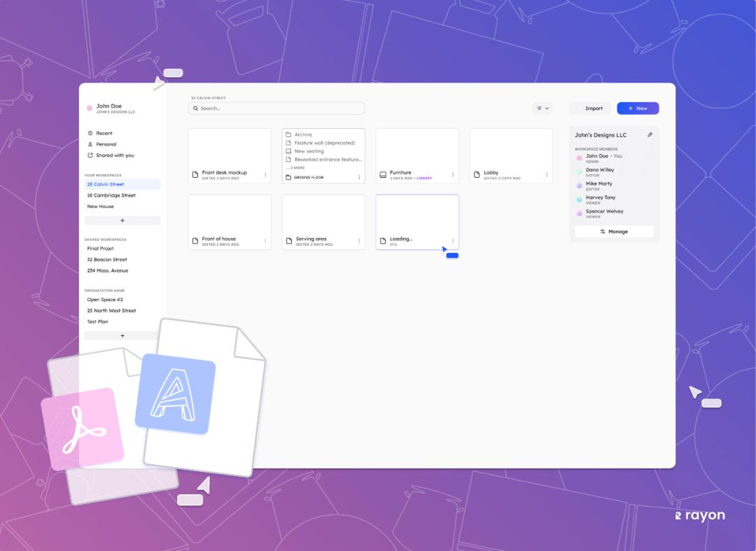Click the plus button below Test Plan
Screen dimensions: 756x551
pyautogui.click(x=122, y=335)
